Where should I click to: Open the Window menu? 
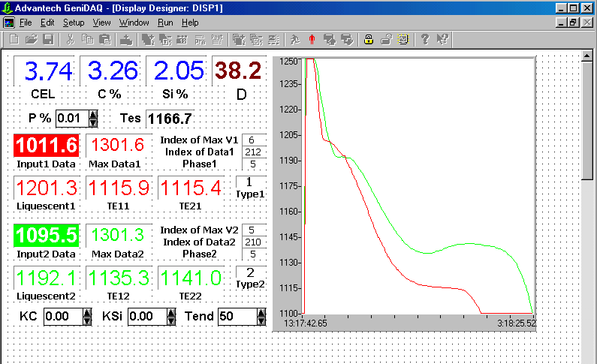click(x=134, y=23)
